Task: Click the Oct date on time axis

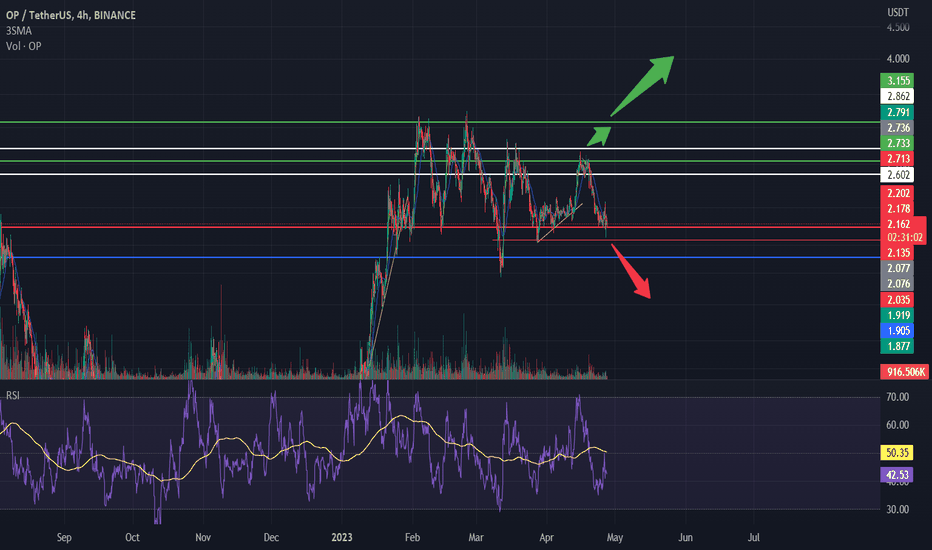Action: [132, 538]
